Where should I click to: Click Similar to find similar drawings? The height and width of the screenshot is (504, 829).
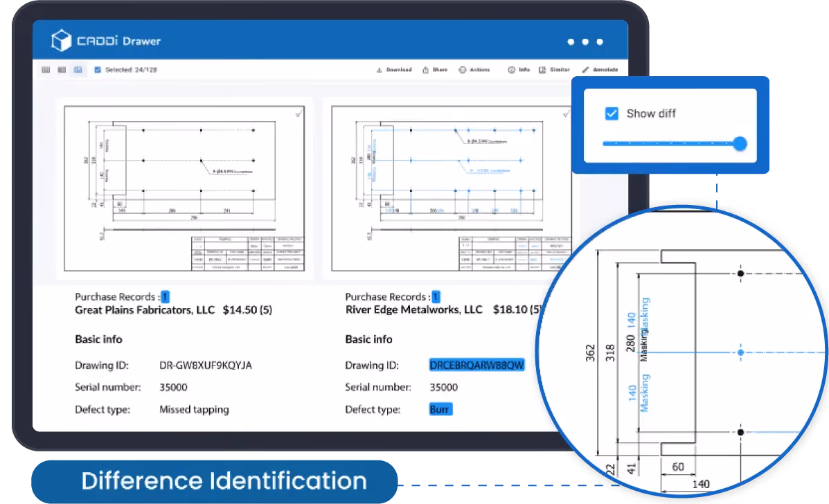click(x=554, y=70)
